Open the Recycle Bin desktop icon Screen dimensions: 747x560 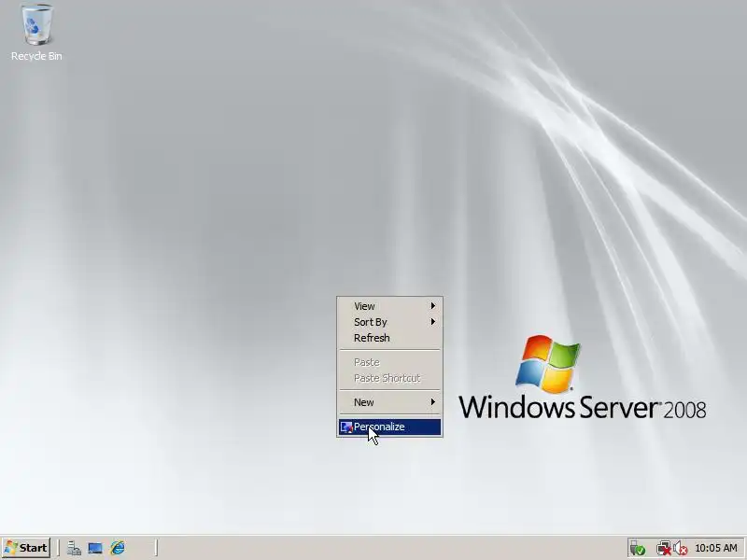click(36, 33)
